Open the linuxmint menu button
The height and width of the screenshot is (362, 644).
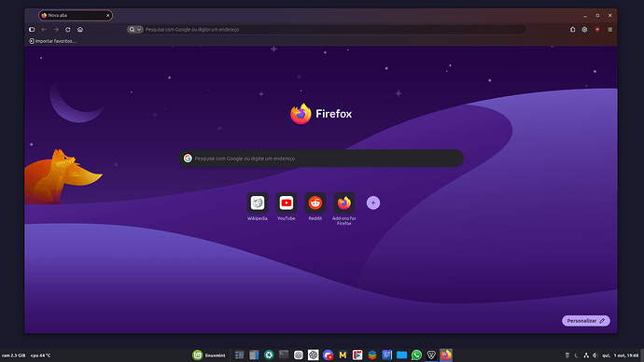pos(209,355)
